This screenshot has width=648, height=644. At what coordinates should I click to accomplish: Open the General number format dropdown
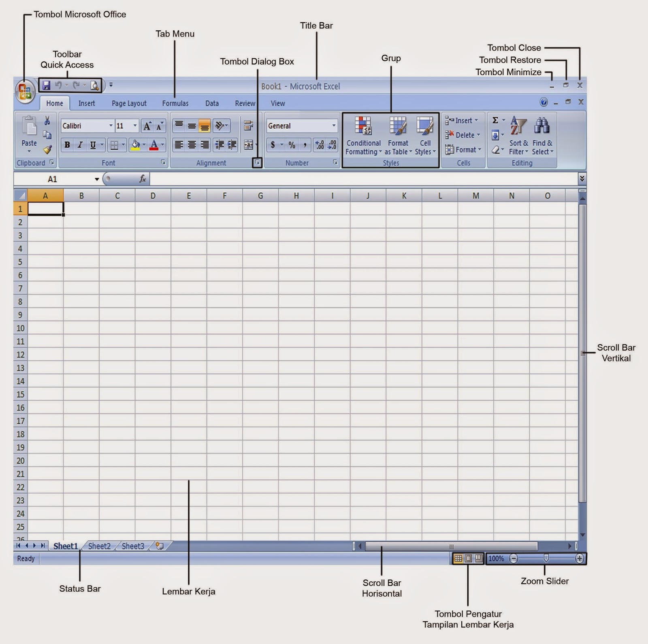tap(334, 126)
